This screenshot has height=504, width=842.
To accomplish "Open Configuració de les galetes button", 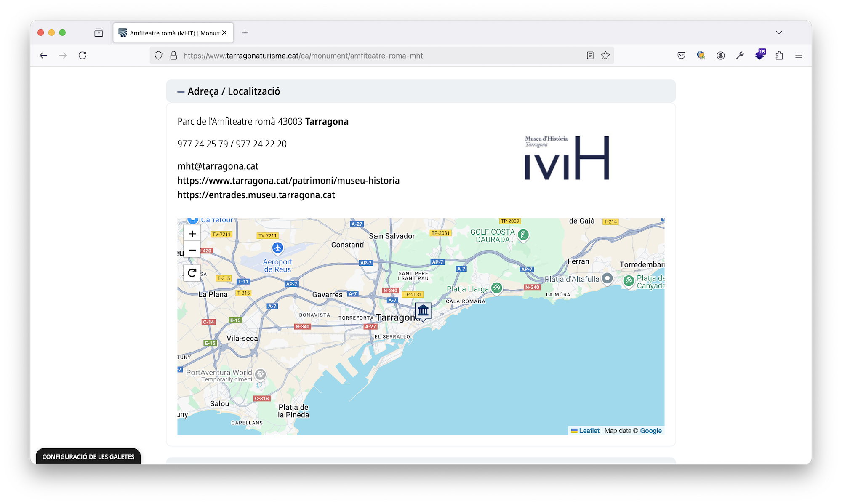I will 88,456.
